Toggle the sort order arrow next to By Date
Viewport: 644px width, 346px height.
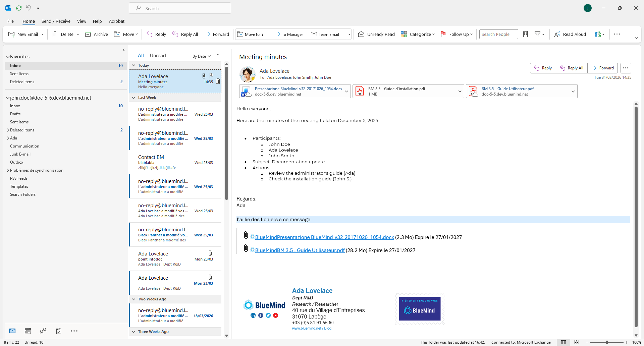tap(218, 56)
